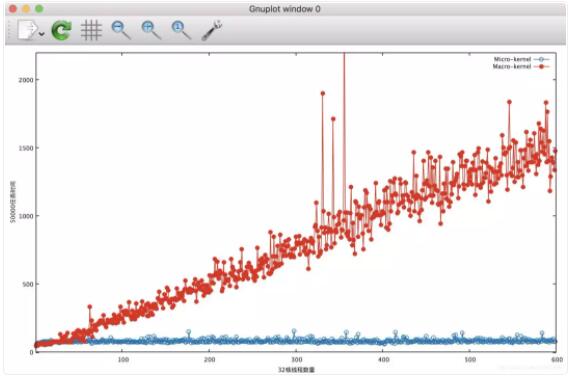
Task: Close the Gnuplot window with red button
Action: (x=13, y=9)
